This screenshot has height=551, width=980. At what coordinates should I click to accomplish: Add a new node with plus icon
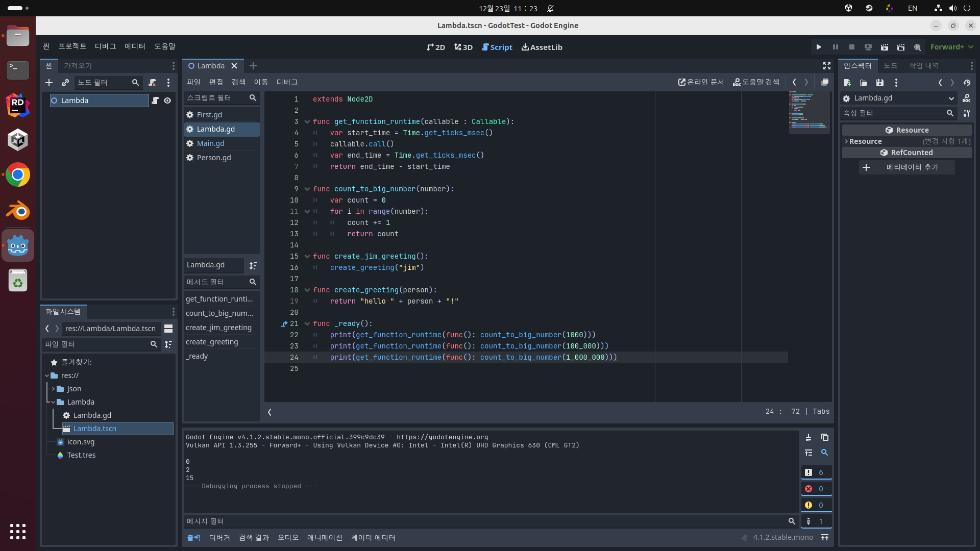(49, 83)
